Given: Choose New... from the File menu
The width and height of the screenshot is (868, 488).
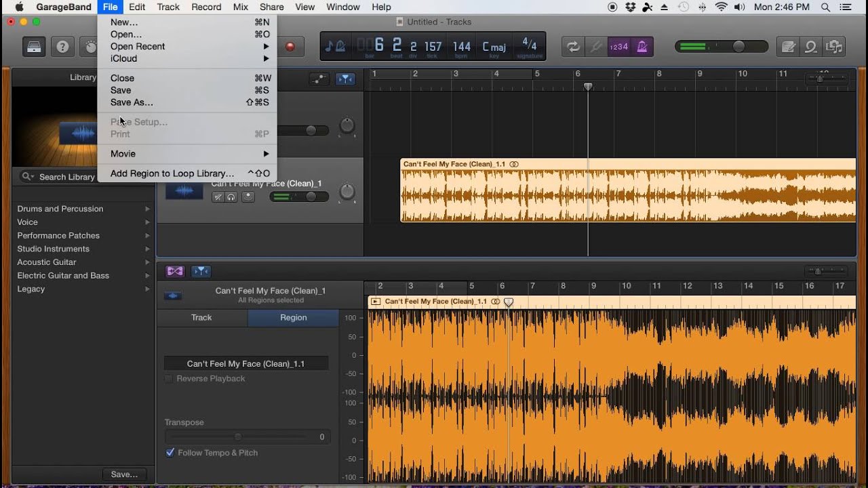Looking at the screenshot, I should tap(187, 22).
